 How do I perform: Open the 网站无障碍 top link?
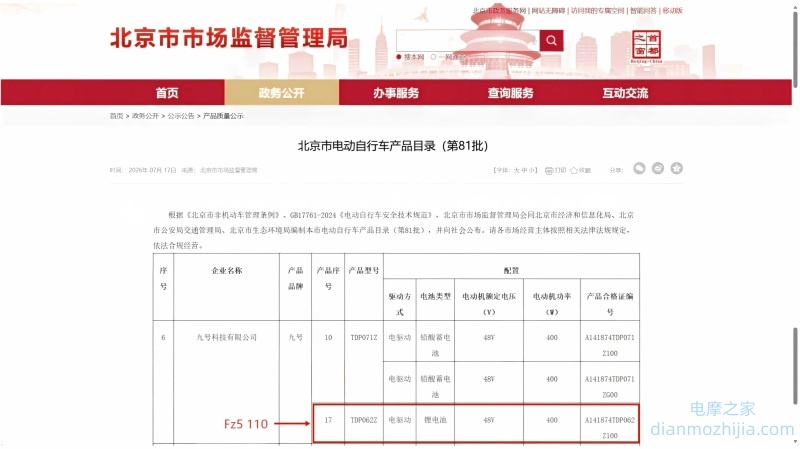click(548, 11)
